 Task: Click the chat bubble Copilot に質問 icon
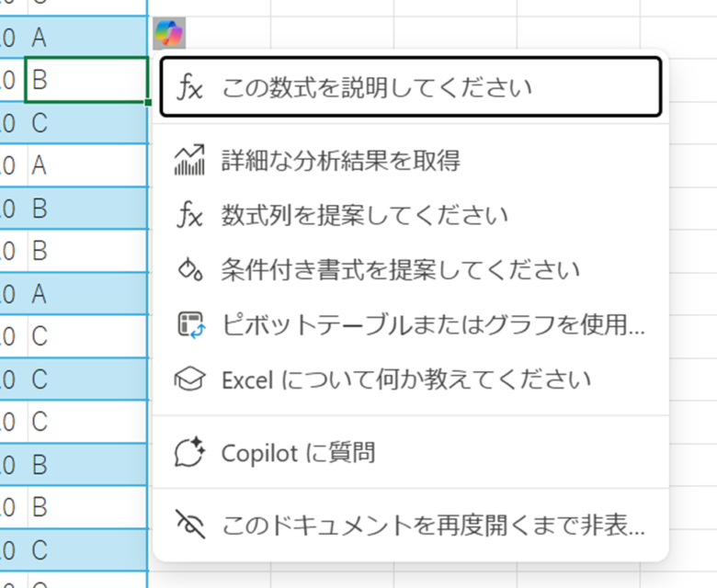coord(189,452)
